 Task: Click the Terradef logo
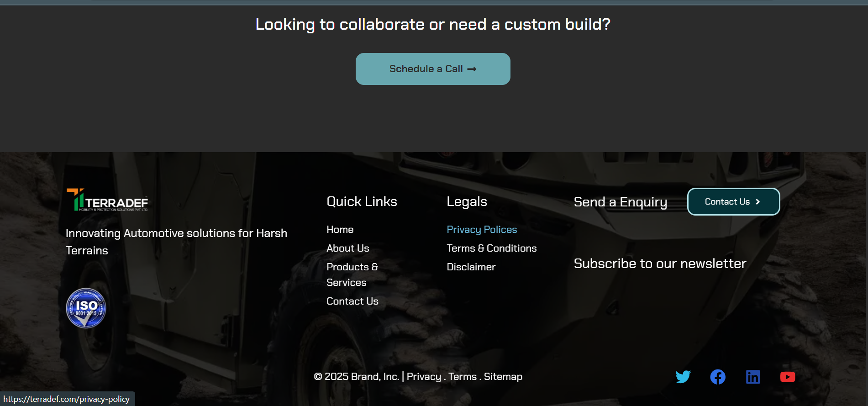click(x=108, y=200)
